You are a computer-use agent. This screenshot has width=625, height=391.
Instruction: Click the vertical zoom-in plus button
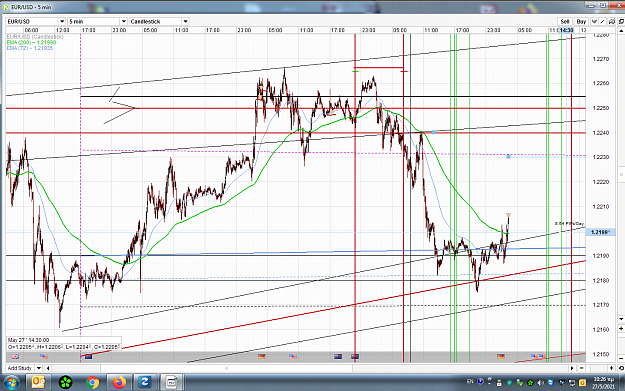[x=621, y=328]
